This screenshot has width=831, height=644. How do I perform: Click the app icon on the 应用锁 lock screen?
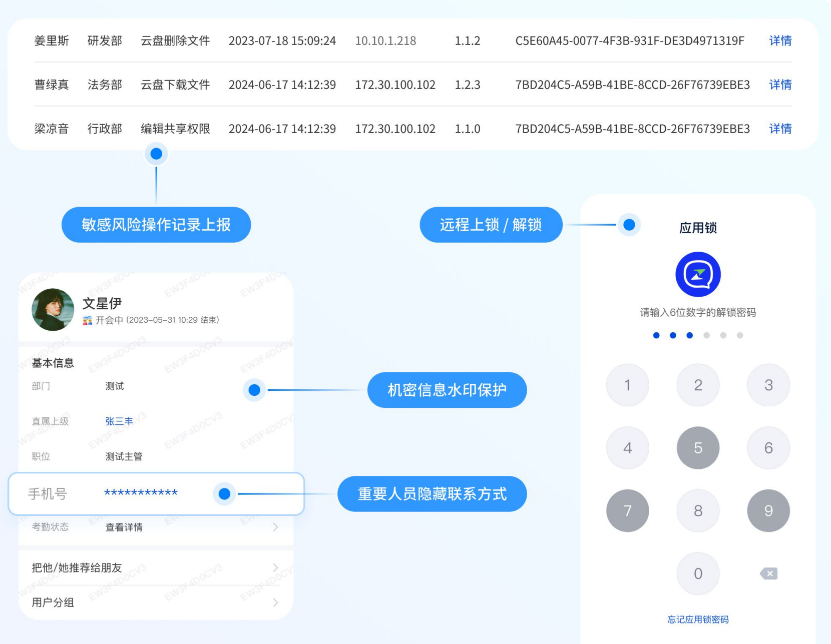tap(697, 274)
